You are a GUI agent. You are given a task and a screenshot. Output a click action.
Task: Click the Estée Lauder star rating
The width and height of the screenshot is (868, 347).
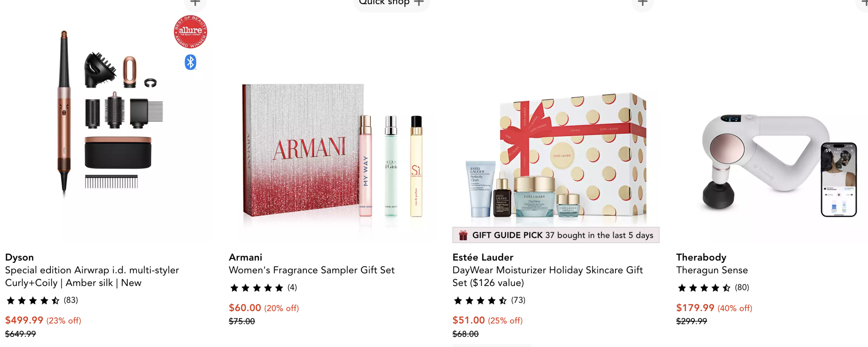pos(480,301)
